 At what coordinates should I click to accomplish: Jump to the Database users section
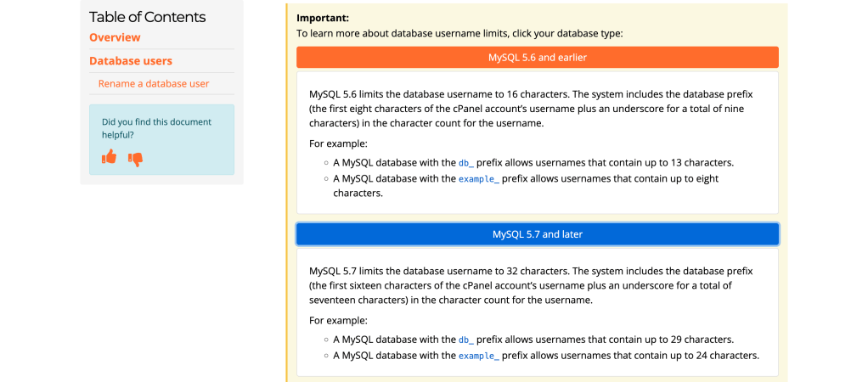pos(131,61)
